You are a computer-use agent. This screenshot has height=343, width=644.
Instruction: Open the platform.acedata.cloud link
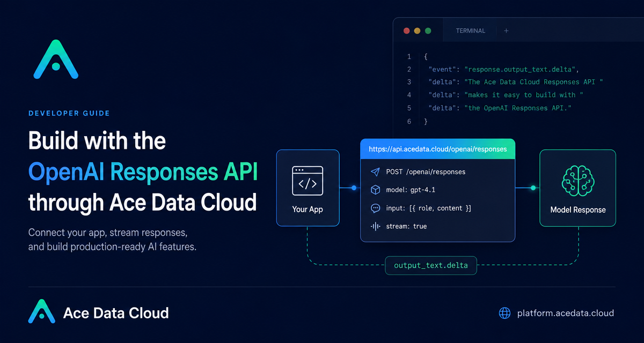565,313
